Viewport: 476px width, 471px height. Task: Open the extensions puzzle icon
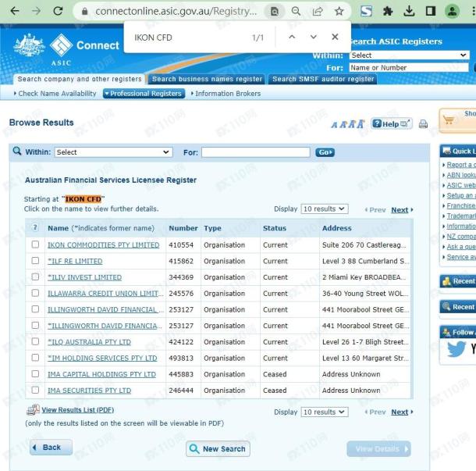[388, 12]
